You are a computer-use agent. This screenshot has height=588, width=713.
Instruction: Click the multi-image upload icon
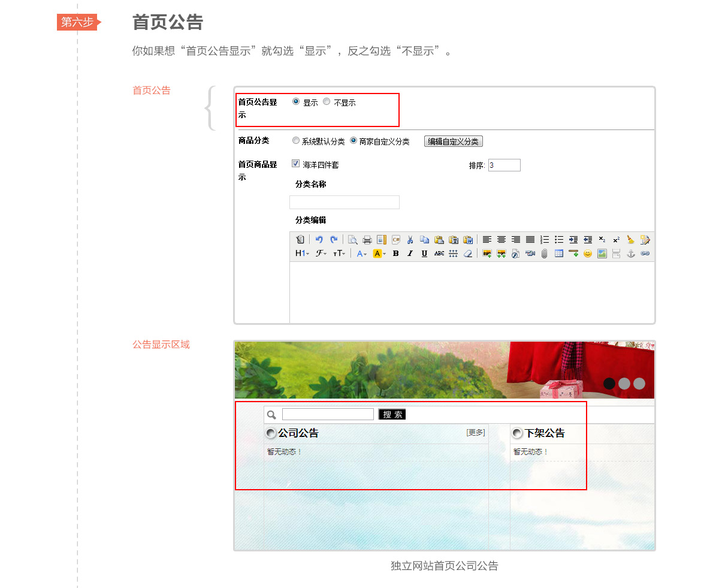tap(501, 254)
